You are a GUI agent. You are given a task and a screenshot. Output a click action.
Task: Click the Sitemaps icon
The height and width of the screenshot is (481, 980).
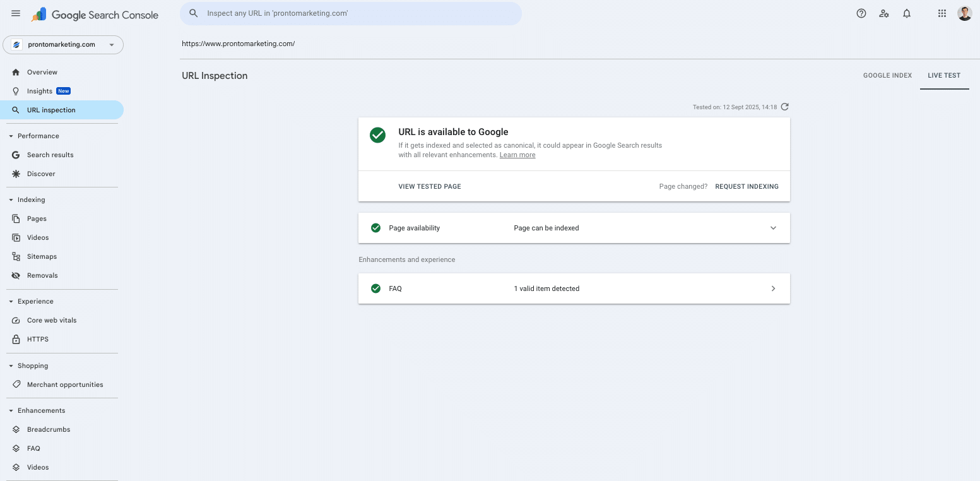16,256
